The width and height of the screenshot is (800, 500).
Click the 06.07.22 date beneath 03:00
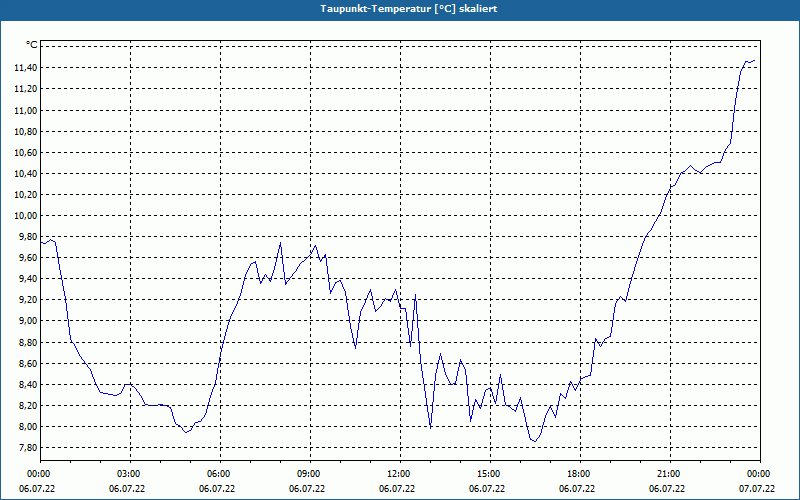click(x=127, y=489)
